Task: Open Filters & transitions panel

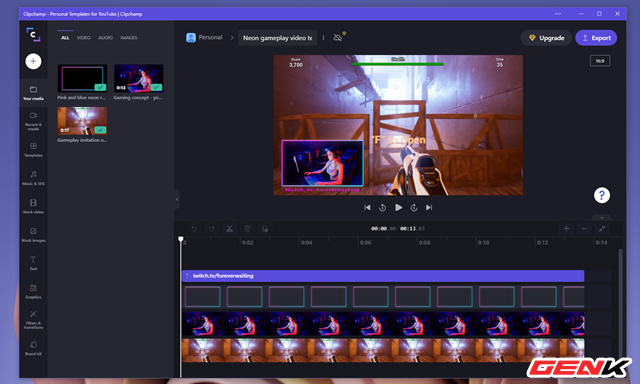Action: (33, 320)
